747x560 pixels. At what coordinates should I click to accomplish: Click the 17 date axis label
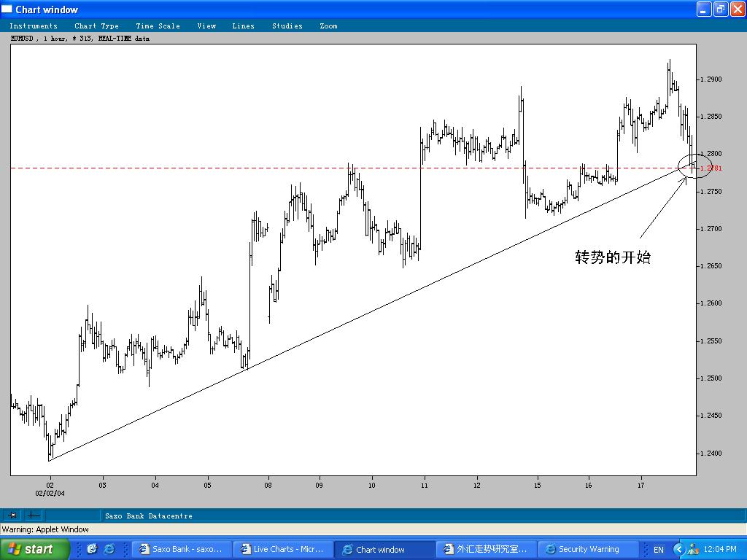tap(640, 485)
